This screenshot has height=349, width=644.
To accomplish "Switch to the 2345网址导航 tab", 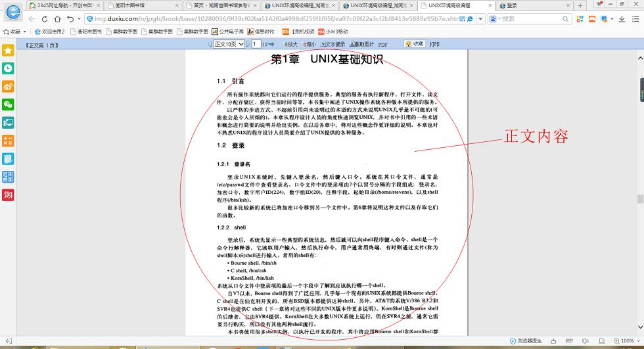I will pos(64,5).
